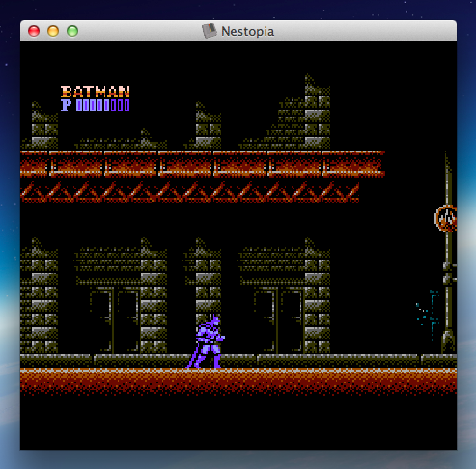Click the purple Batman character sprite

pyautogui.click(x=206, y=341)
